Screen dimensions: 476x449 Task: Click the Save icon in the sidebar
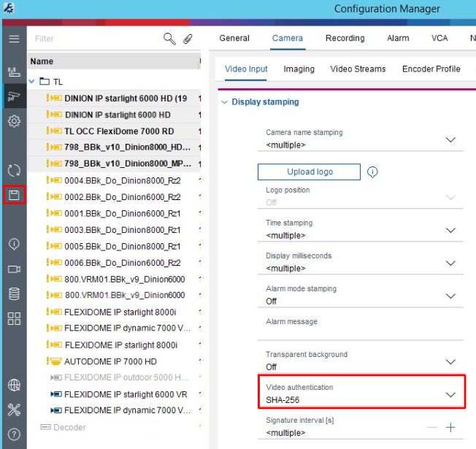pyautogui.click(x=14, y=195)
